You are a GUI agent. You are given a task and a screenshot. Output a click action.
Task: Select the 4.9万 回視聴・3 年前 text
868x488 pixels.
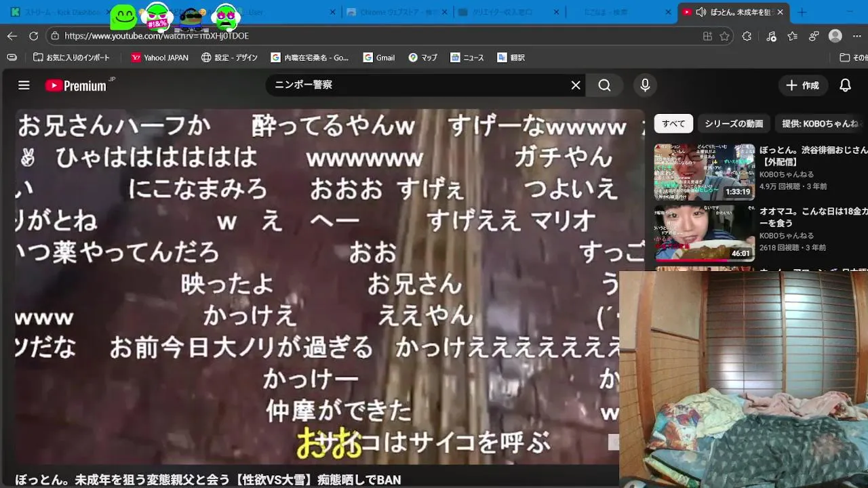pos(793,186)
